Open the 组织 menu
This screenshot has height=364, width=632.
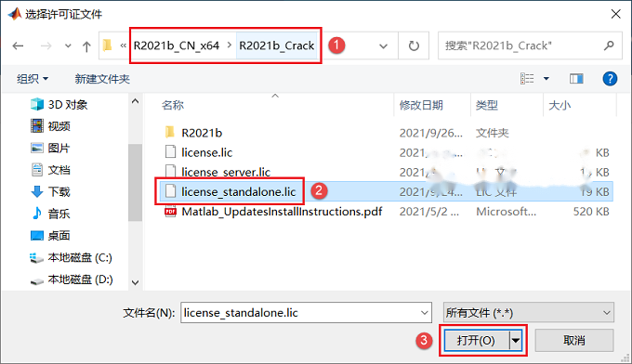[x=33, y=79]
